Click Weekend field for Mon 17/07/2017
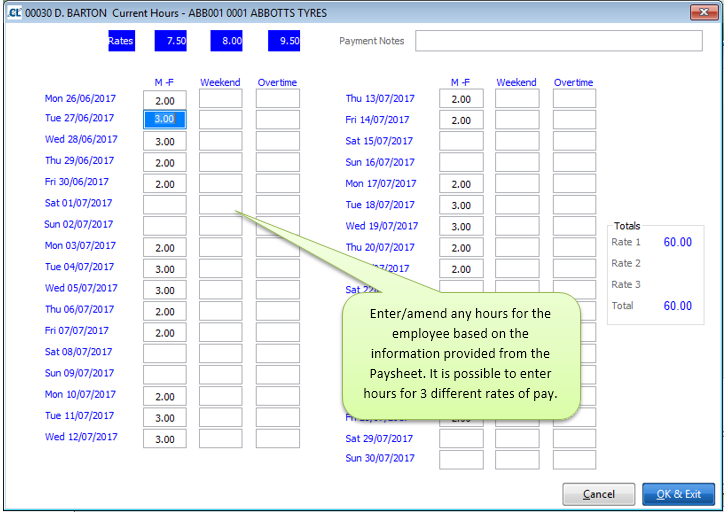The width and height of the screenshot is (726, 514). coord(517,184)
